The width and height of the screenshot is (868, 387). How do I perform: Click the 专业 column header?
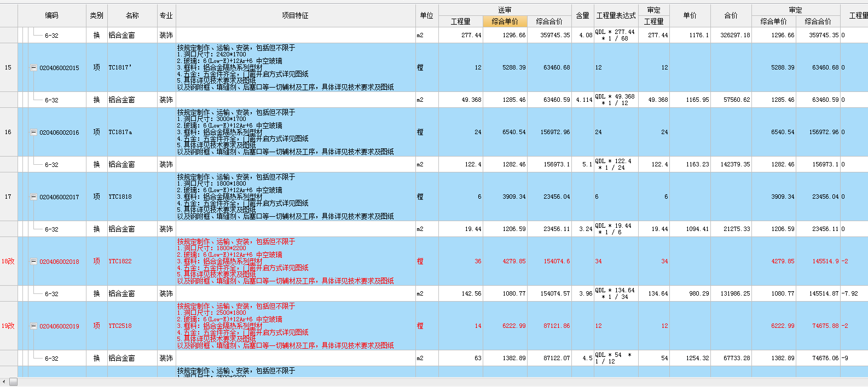166,16
